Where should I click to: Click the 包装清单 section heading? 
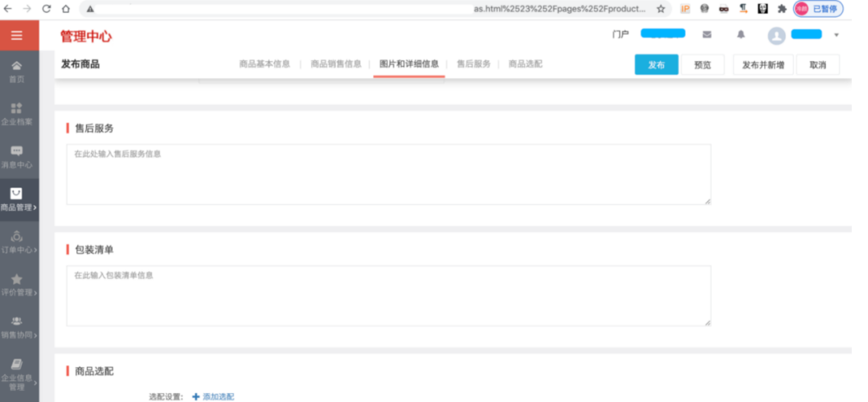(94, 250)
